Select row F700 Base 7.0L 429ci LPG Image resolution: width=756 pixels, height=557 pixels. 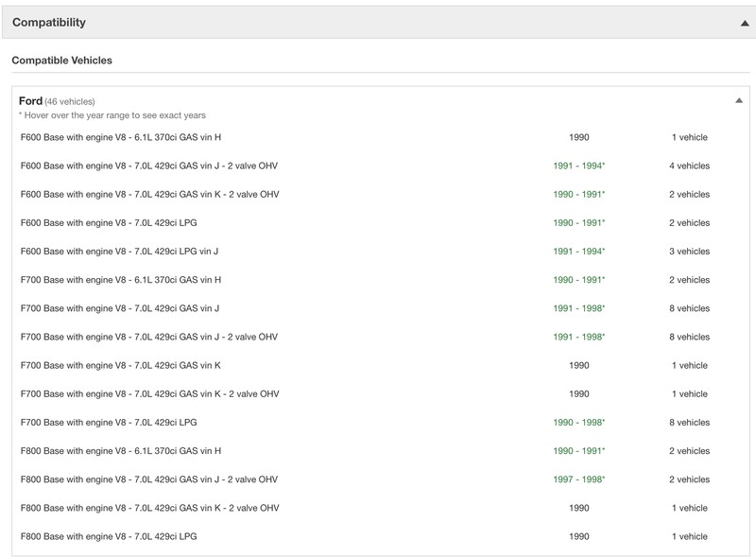[381, 423]
